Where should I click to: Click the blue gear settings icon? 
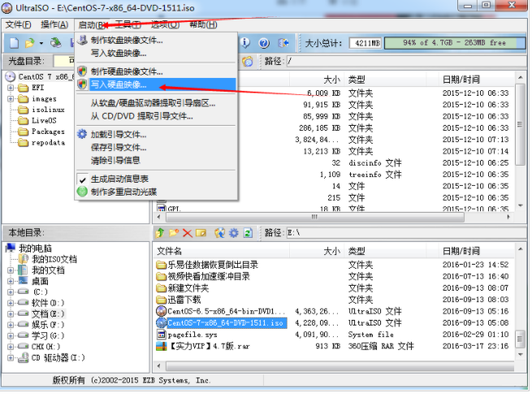pos(234,233)
